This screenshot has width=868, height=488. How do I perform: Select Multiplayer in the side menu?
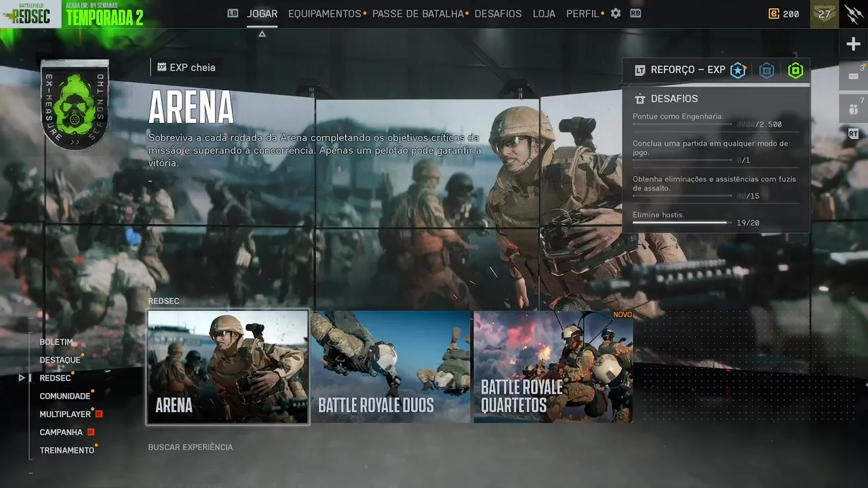tap(65, 414)
